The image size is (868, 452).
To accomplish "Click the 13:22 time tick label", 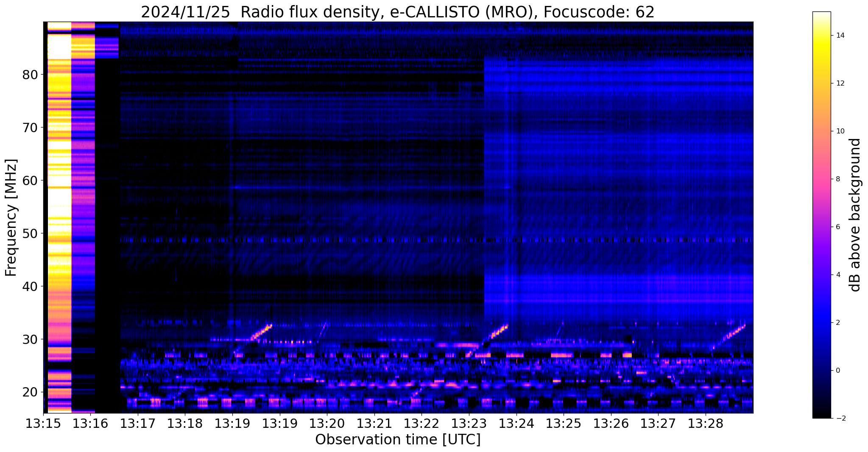I will (421, 424).
